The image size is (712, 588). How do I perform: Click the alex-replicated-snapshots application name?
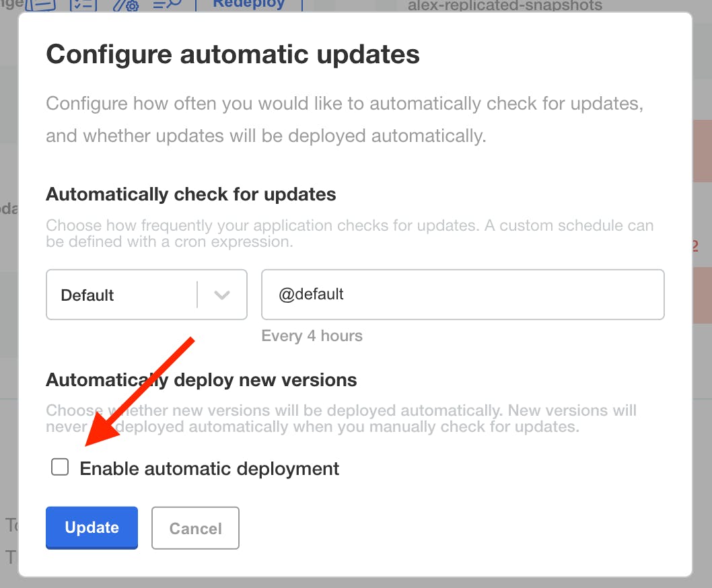(504, 6)
